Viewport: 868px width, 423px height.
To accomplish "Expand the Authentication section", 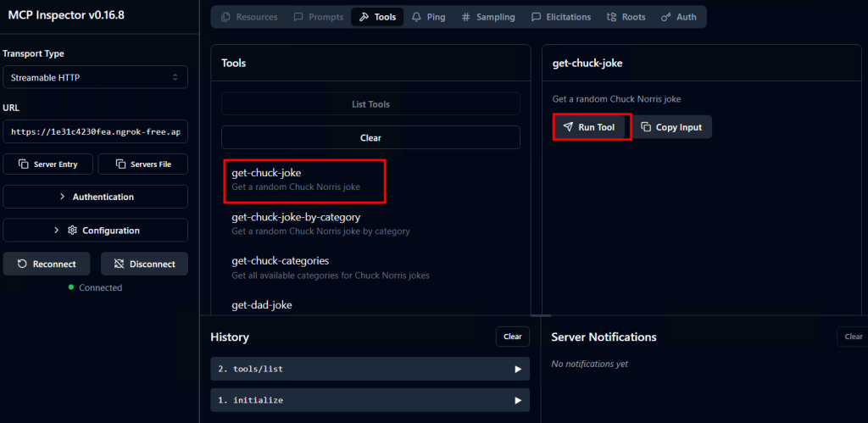I will pyautogui.click(x=95, y=197).
